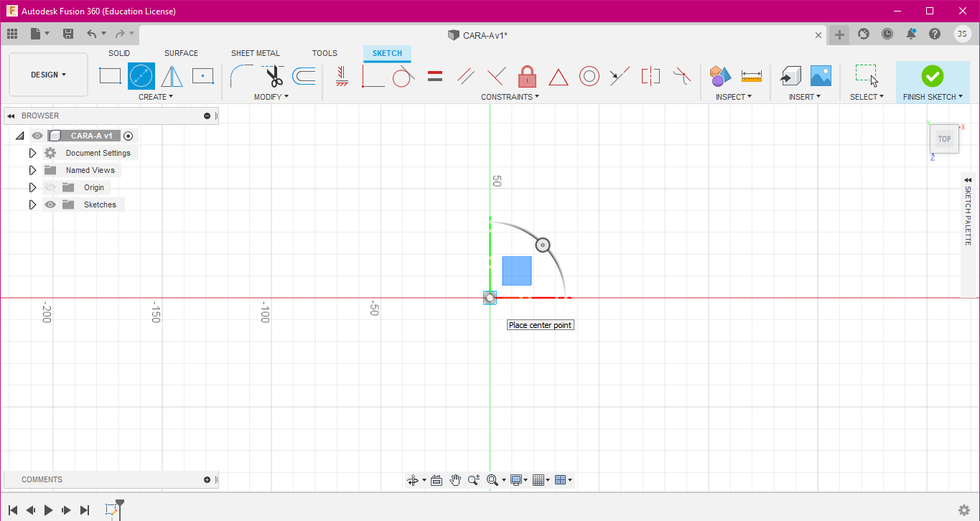The image size is (980, 521).
Task: Apply the Curvature constraint
Action: (x=682, y=75)
